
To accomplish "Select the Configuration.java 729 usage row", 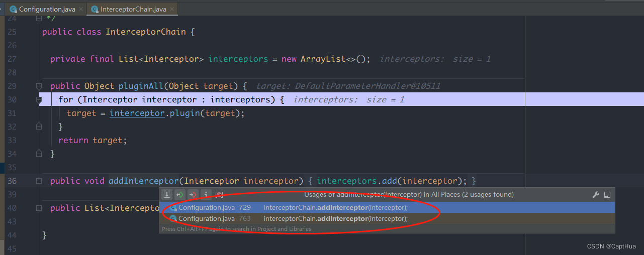I will [x=387, y=207].
